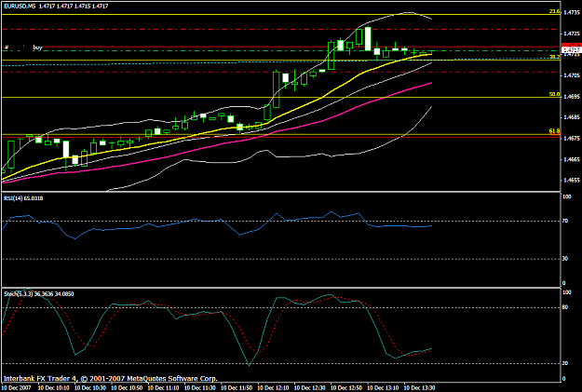Image resolution: width=582 pixels, height=392 pixels.
Task: Click the 100 value on RSI scale
Action: click(x=566, y=196)
